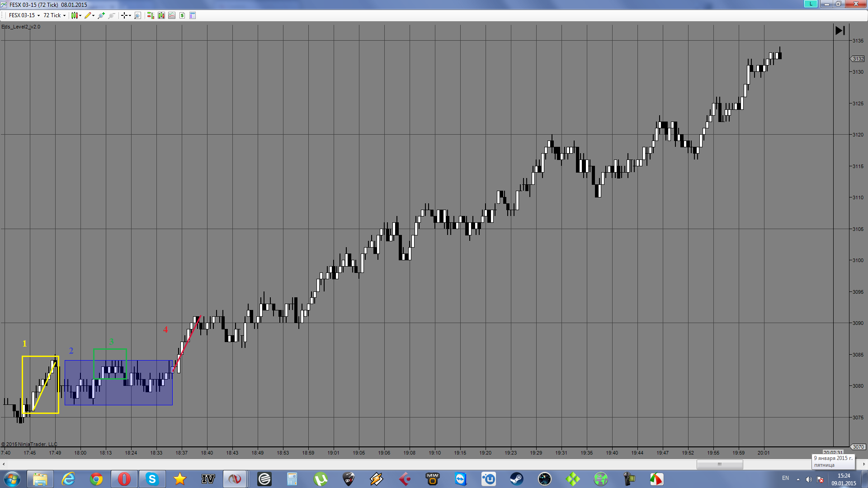The height and width of the screenshot is (488, 868).
Task: Open the indicators chart icon
Action: (172, 15)
